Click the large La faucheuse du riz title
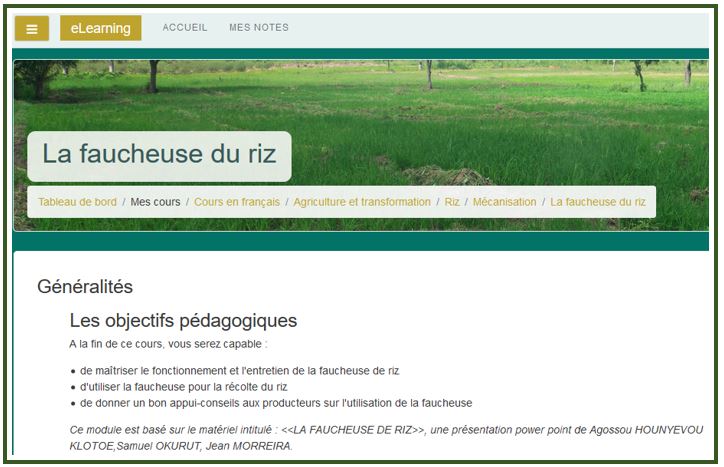The width and height of the screenshot is (724, 467). click(x=159, y=156)
